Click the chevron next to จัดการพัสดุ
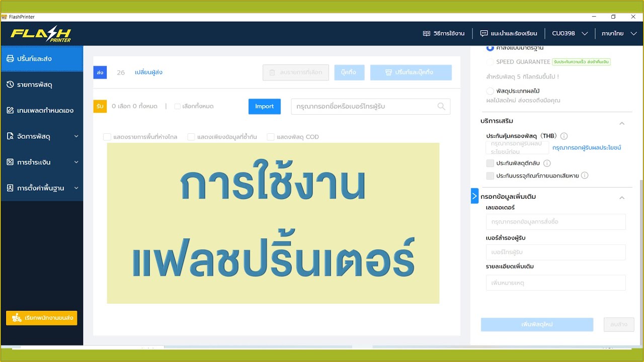This screenshot has height=362, width=644. tap(76, 136)
